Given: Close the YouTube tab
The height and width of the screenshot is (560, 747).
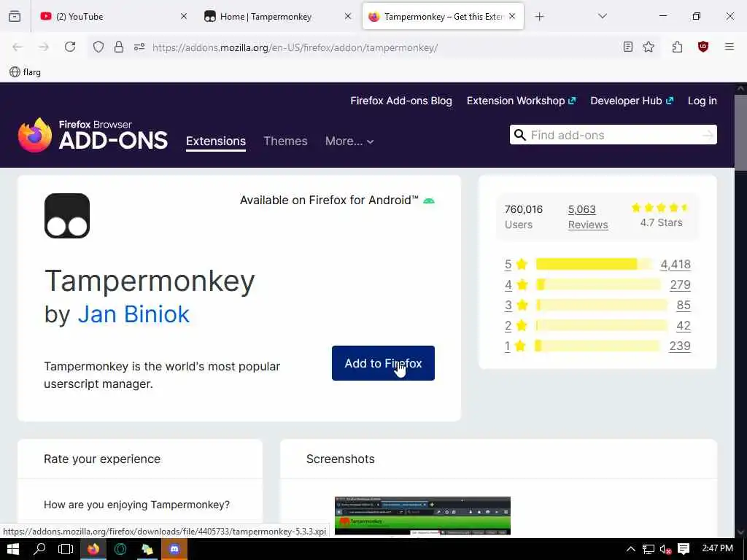Looking at the screenshot, I should 184,16.
